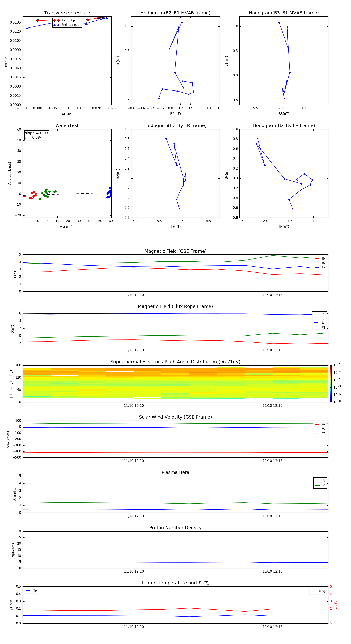The height and width of the screenshot is (644, 351).
Task: Click the 'Magnetic Field (Flux Rope Frame)' title
Action: 175,307
